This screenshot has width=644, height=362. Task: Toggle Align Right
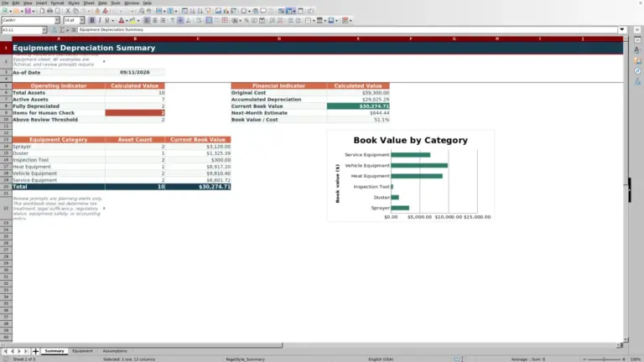tap(163, 20)
